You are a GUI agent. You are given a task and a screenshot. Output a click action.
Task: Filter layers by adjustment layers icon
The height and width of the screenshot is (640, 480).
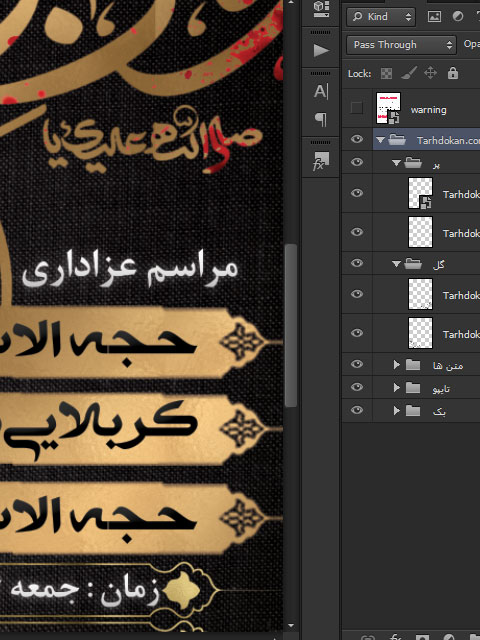pyautogui.click(x=458, y=16)
